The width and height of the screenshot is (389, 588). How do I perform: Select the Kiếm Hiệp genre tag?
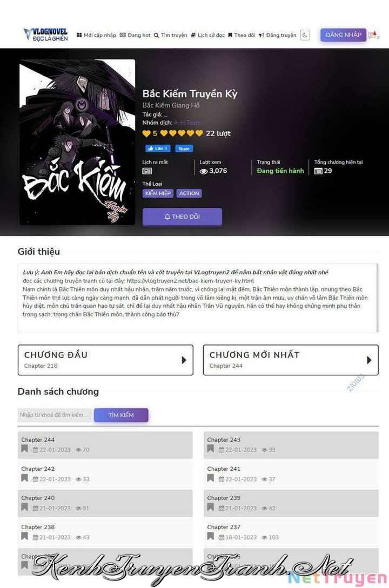click(x=158, y=193)
